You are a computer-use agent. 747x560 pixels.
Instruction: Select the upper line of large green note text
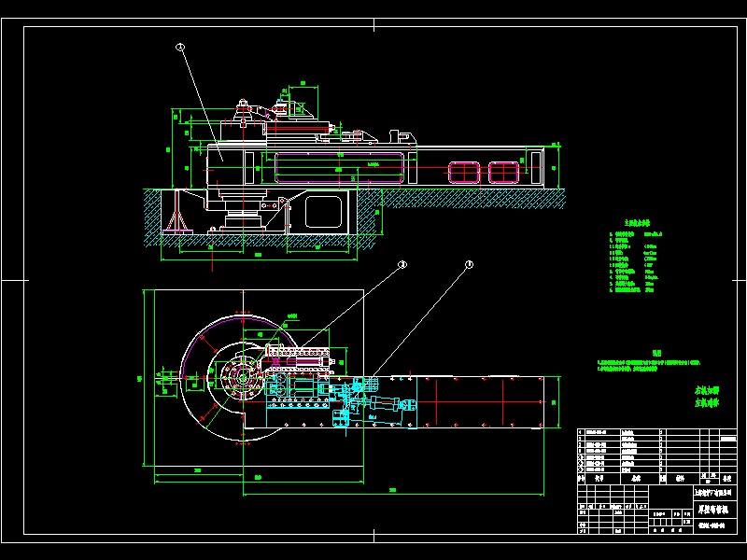pyautogui.click(x=707, y=390)
